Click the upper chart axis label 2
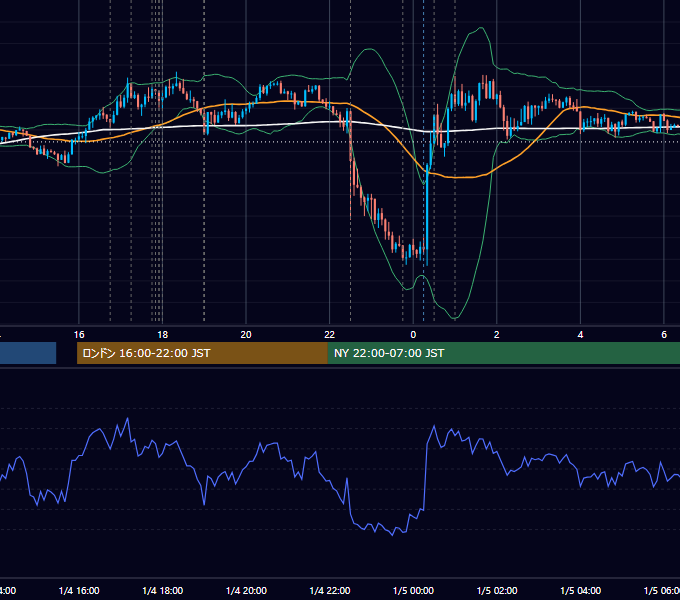The height and width of the screenshot is (600, 680). (x=497, y=335)
